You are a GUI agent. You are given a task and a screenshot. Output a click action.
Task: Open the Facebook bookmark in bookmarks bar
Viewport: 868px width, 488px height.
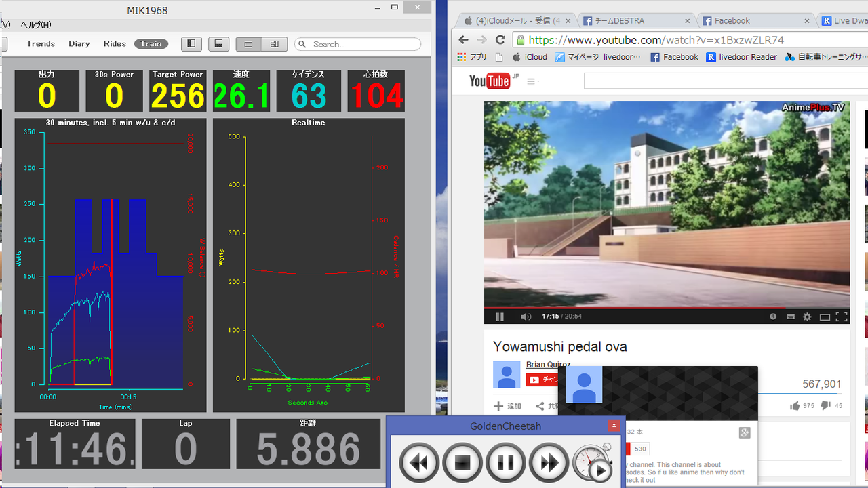point(674,57)
